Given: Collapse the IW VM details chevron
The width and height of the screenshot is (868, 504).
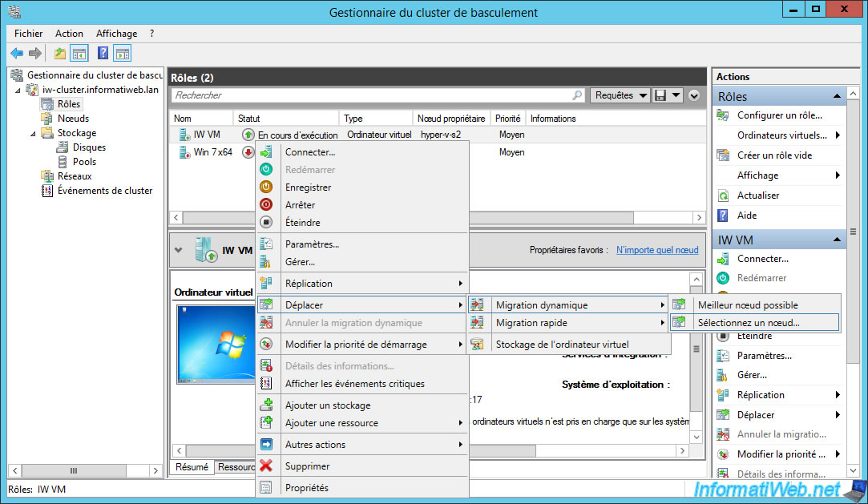Looking at the screenshot, I should coord(178,250).
